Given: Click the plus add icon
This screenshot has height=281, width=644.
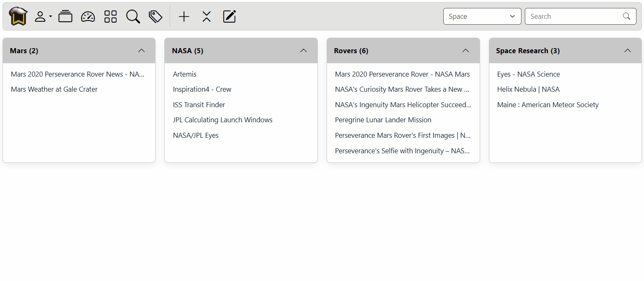Looking at the screenshot, I should pyautogui.click(x=184, y=17).
